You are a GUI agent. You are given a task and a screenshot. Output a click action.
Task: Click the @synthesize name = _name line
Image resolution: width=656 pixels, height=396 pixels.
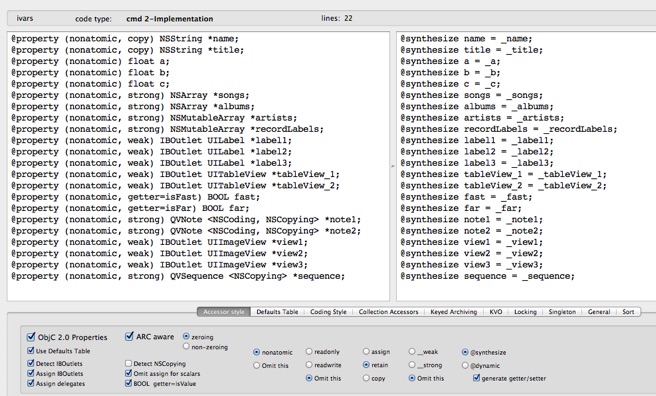(x=466, y=39)
